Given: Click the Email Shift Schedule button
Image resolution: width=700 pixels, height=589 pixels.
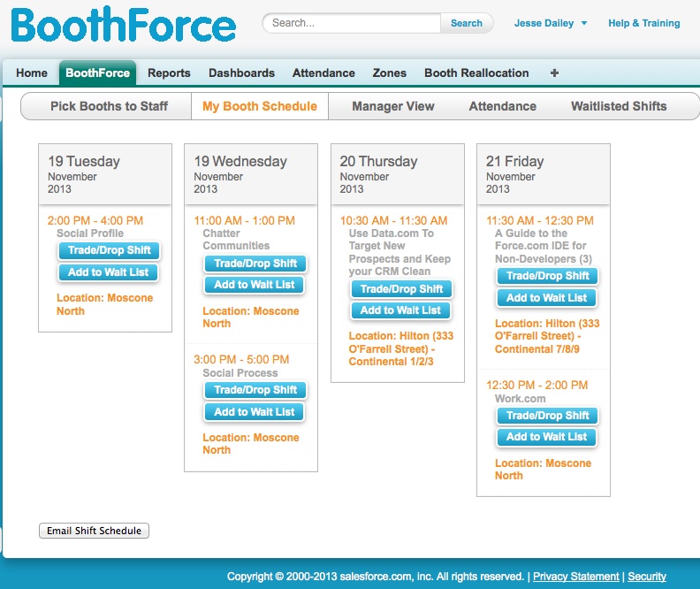Looking at the screenshot, I should 95,531.
